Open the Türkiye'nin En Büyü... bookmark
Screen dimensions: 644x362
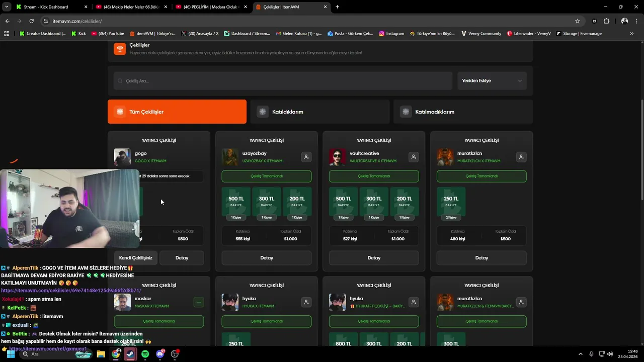[433, 34]
